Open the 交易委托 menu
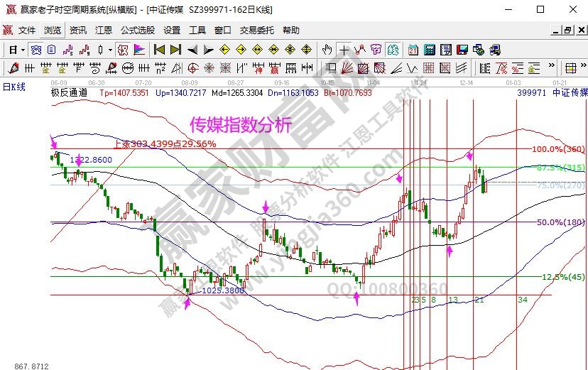 256,31
